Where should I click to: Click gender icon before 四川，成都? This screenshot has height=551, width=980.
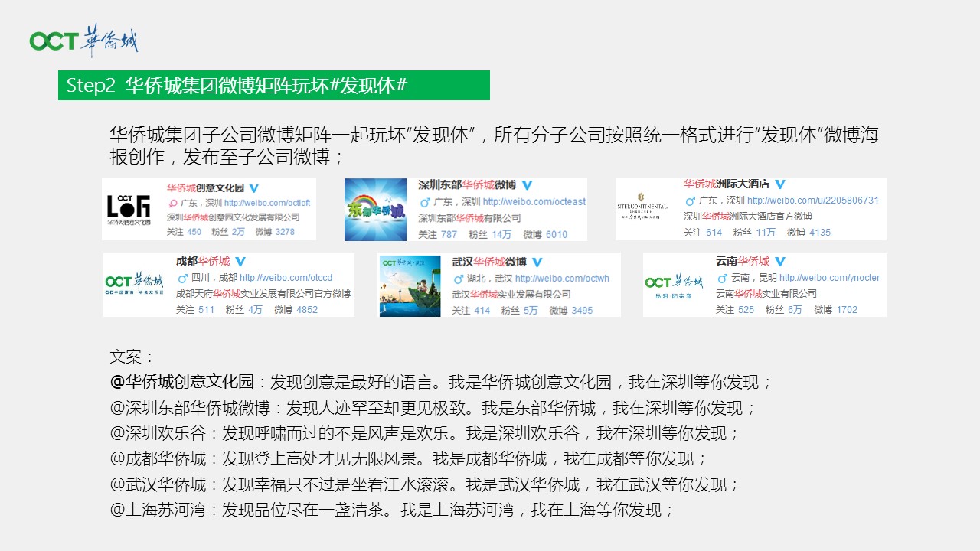click(x=181, y=278)
